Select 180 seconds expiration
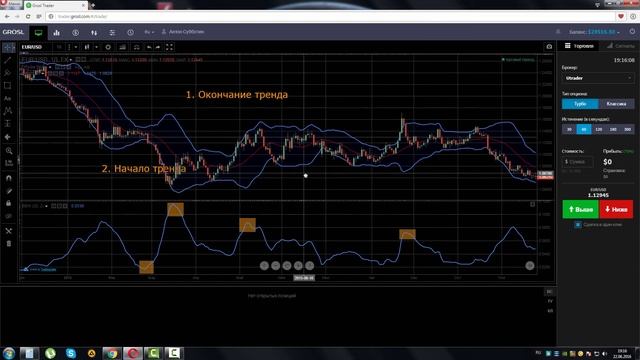Image resolution: width=640 pixels, height=360 pixels. point(613,129)
